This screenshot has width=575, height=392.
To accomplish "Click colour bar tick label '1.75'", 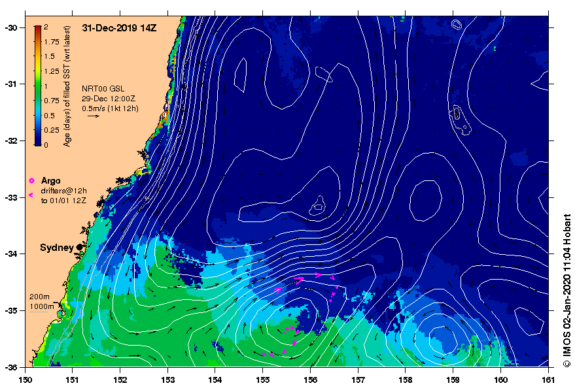I will coord(52,42).
